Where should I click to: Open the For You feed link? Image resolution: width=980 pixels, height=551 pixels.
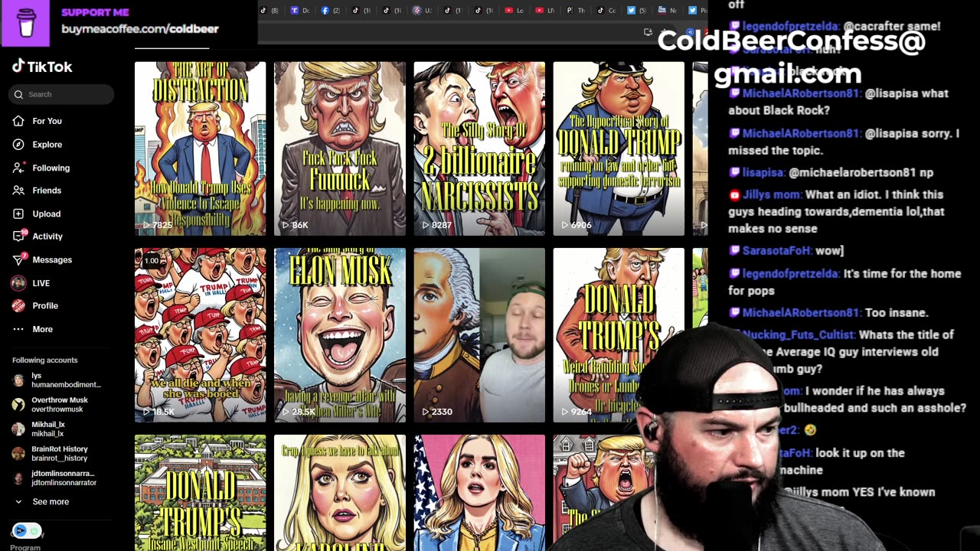tap(47, 121)
